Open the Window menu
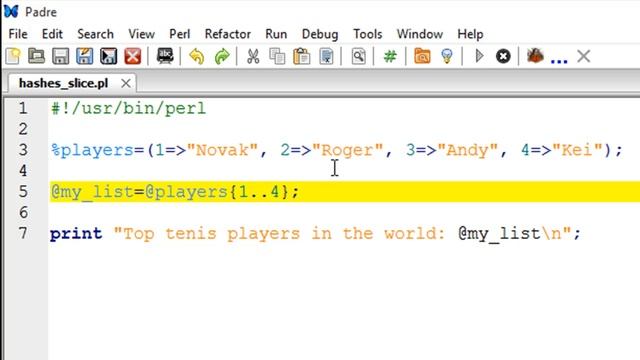 (420, 34)
